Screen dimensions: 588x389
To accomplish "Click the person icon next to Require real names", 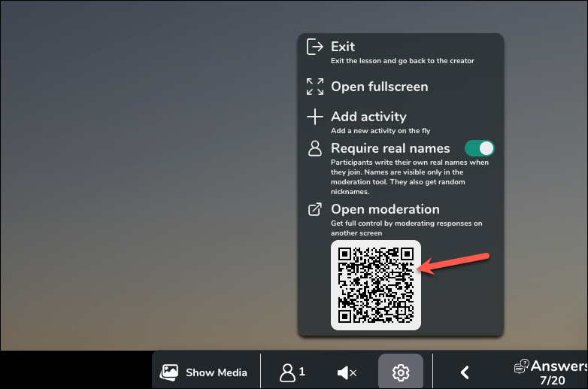I will pos(314,148).
